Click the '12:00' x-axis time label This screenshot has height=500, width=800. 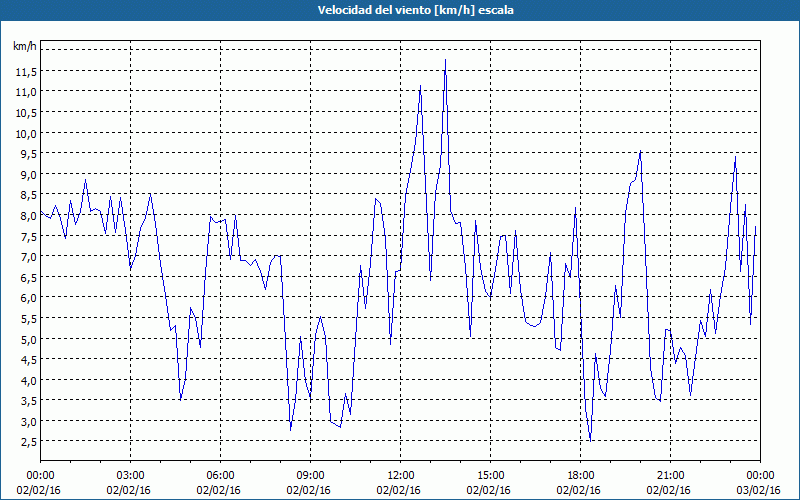(401, 476)
